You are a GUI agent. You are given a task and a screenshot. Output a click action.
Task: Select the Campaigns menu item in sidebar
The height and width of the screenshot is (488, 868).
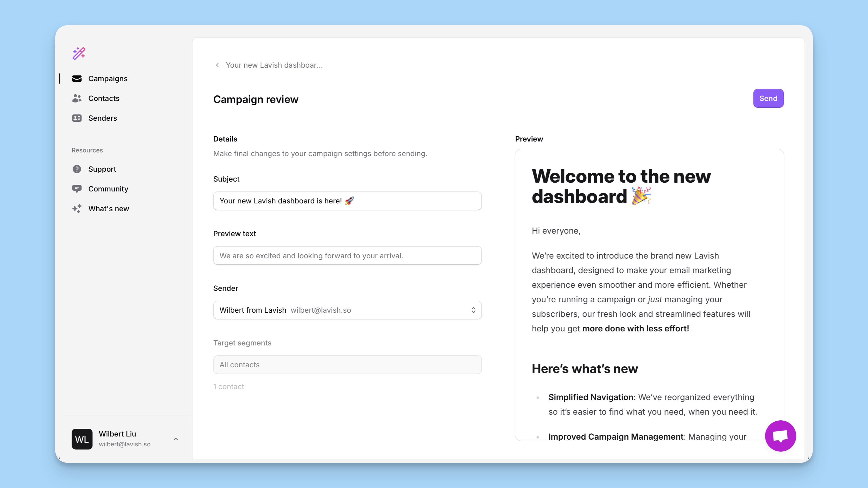pyautogui.click(x=108, y=78)
